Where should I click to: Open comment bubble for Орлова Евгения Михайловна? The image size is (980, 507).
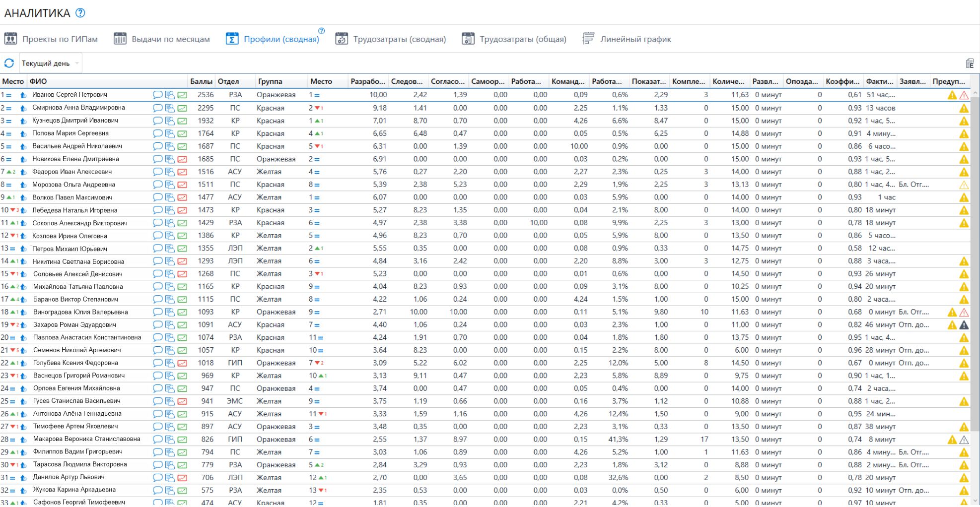[157, 388]
